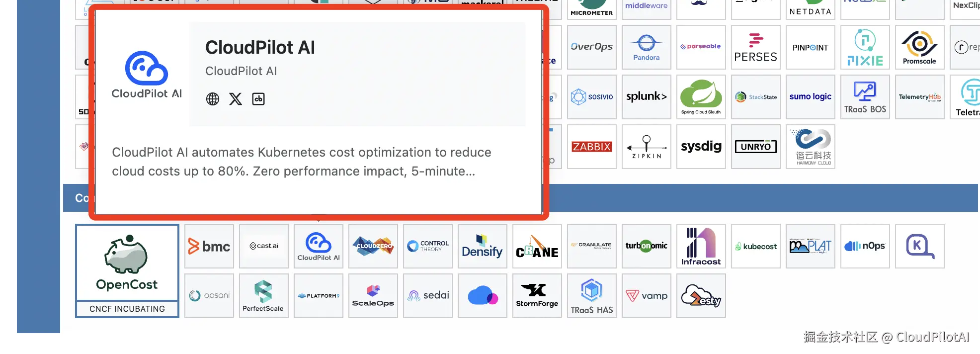Viewport: 980px width, 354px height.
Task: Select the OverOps logo card
Action: click(x=592, y=47)
